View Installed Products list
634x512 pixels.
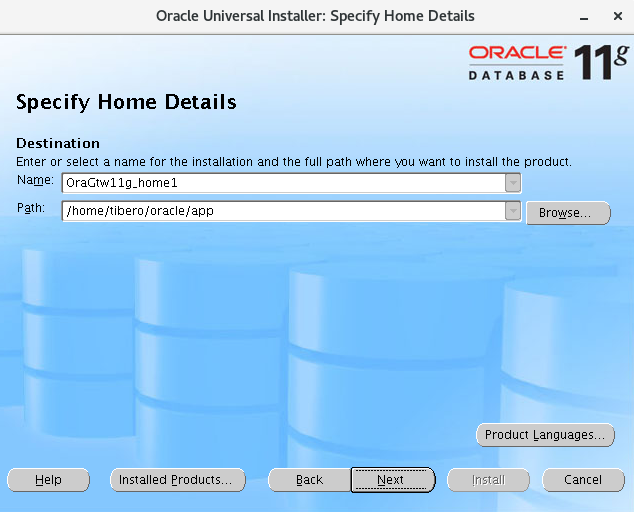(178, 480)
